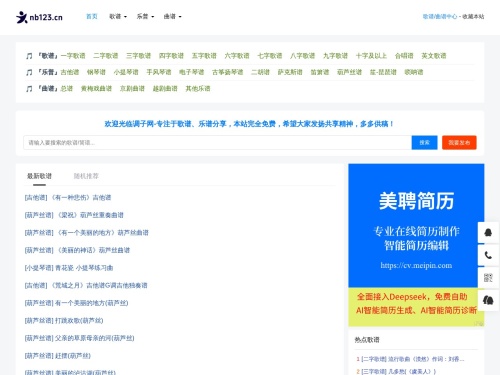Open the 合唱谱 category
This screenshot has height=375, width=500.
coord(404,56)
